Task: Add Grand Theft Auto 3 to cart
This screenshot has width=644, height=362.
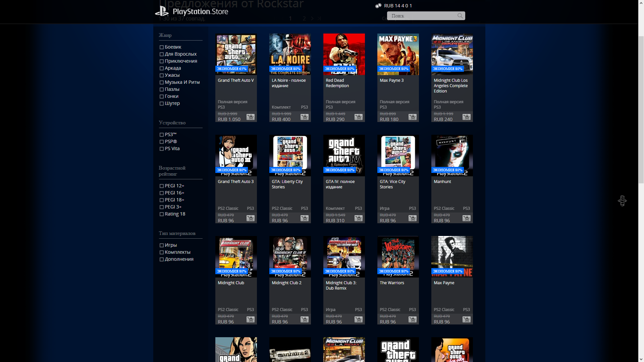Action: pyautogui.click(x=250, y=218)
